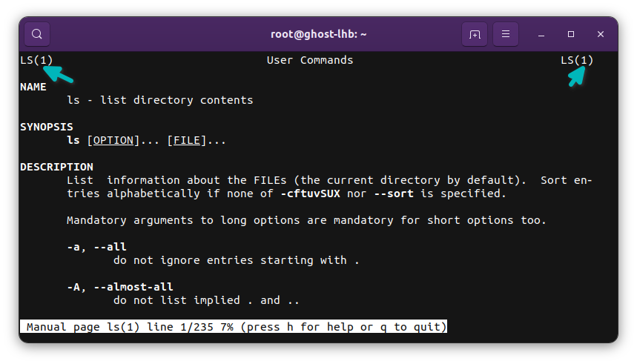Minimize the terminal window
The width and height of the screenshot is (637, 364).
(x=541, y=35)
